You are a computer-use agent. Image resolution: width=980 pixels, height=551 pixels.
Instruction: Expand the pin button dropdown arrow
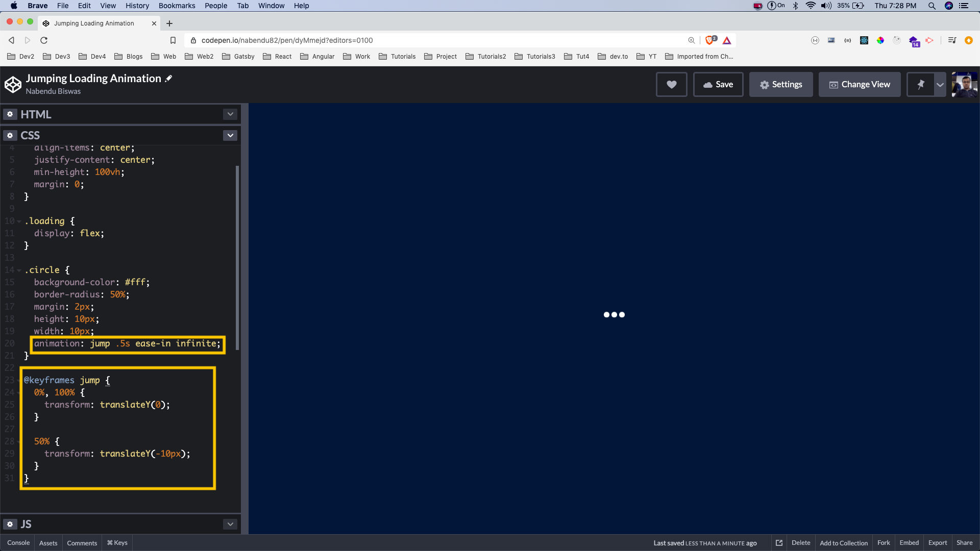(940, 85)
